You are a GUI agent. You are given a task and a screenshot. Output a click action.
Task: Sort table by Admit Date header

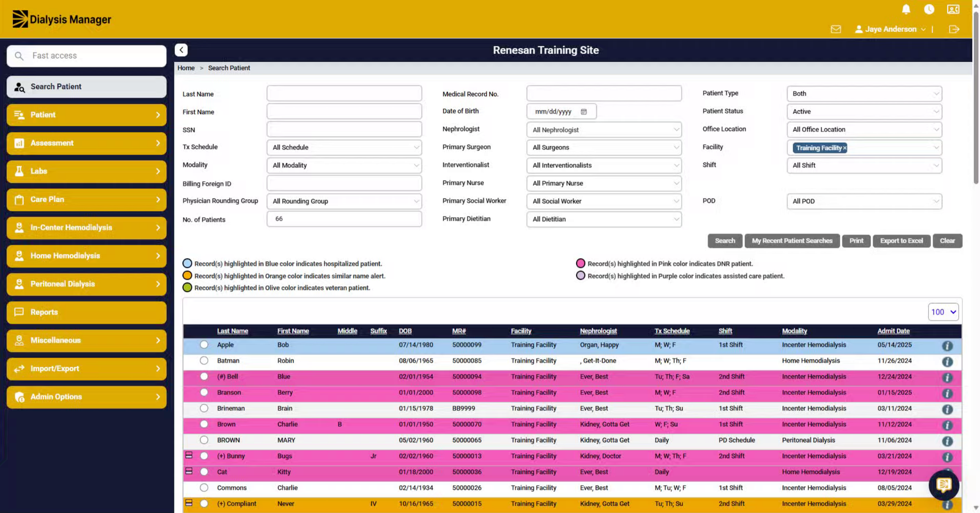click(x=893, y=331)
